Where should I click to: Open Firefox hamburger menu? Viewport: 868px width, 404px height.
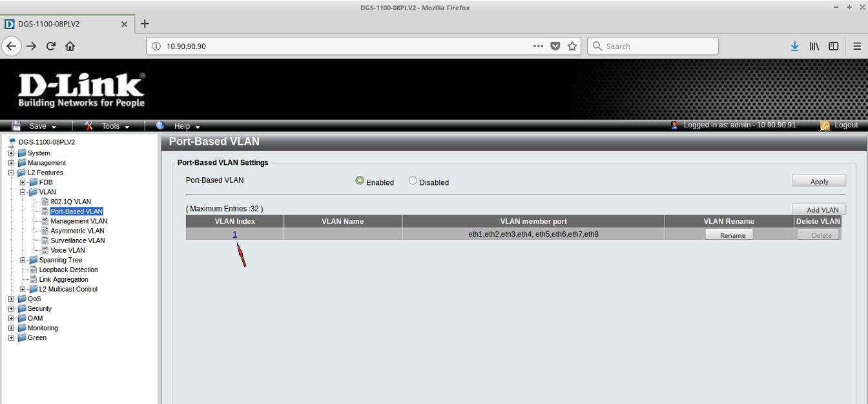tap(857, 46)
